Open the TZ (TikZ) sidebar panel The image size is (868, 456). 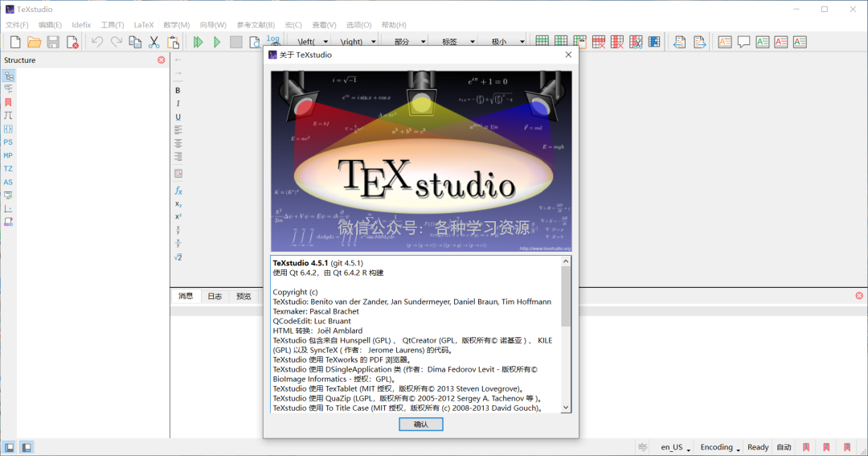(x=8, y=169)
